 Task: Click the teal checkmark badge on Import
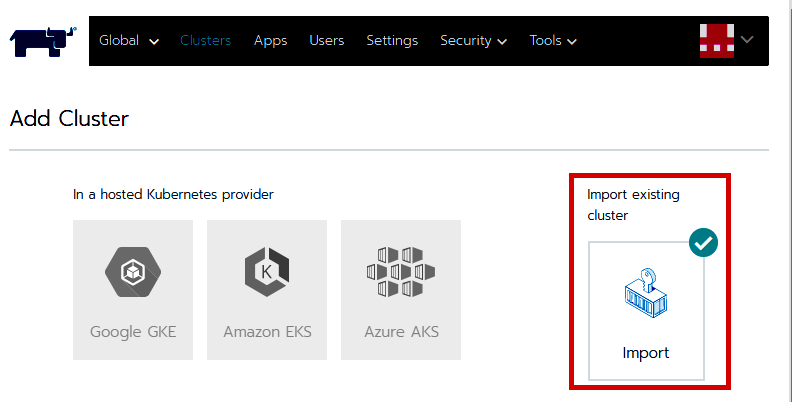tap(703, 242)
